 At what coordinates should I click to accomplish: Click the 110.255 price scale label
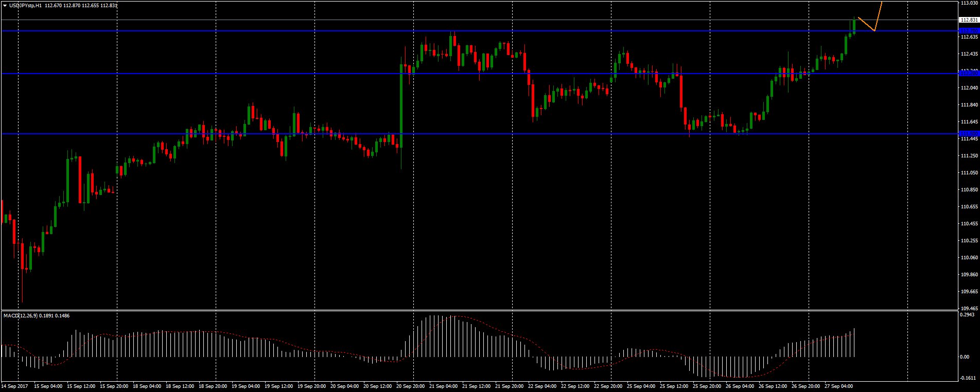pos(969,241)
